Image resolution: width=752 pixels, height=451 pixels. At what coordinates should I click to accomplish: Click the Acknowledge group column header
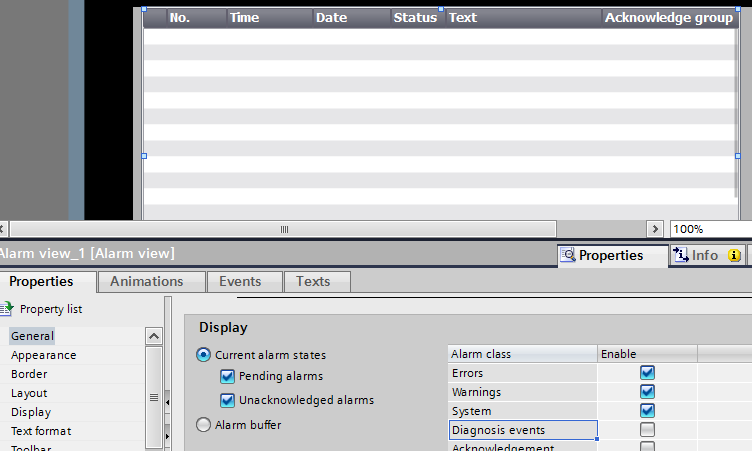point(669,18)
